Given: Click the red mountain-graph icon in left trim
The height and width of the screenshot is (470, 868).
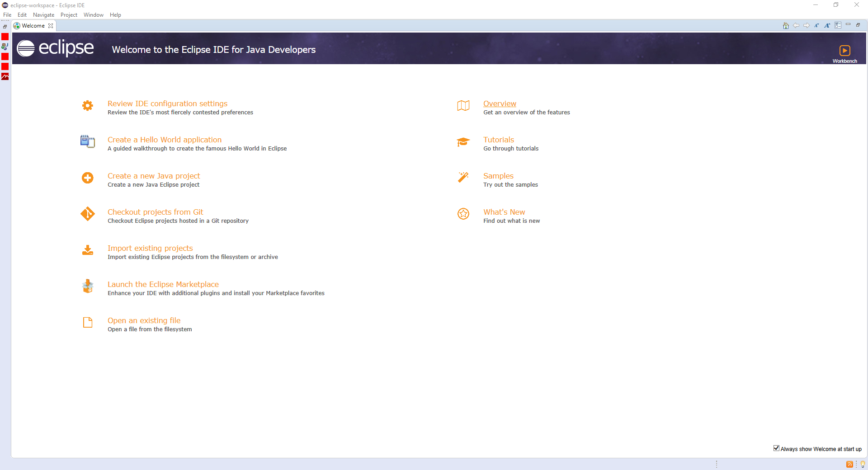Looking at the screenshot, I should tap(5, 76).
